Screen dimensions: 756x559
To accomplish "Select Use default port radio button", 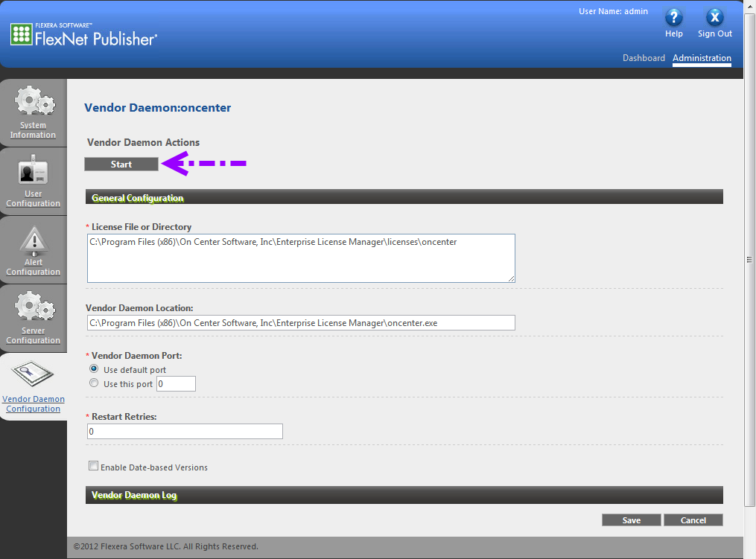I will 94,368.
